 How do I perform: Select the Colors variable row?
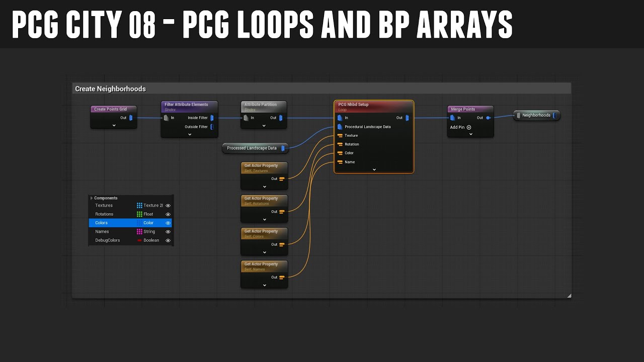[x=131, y=223]
